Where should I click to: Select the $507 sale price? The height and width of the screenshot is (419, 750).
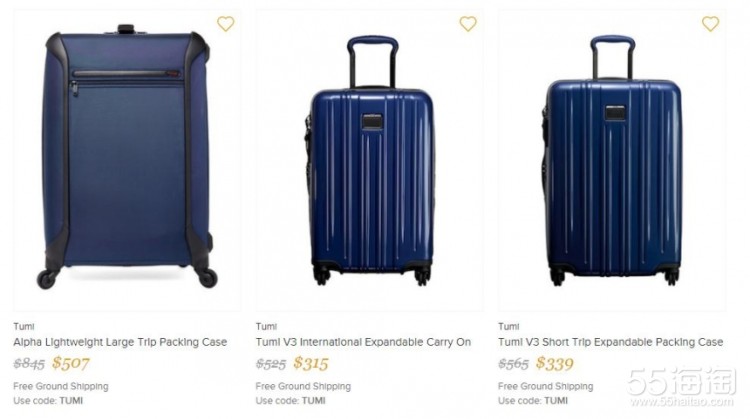point(71,363)
